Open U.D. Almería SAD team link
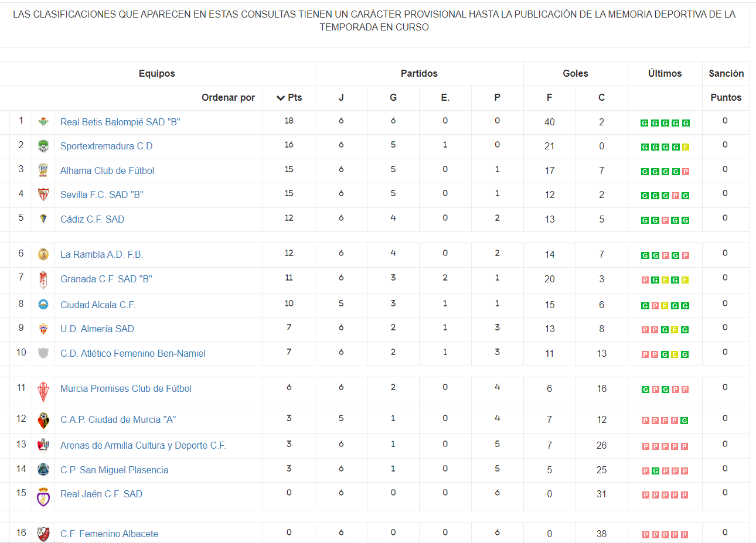The image size is (756, 543). click(x=97, y=329)
